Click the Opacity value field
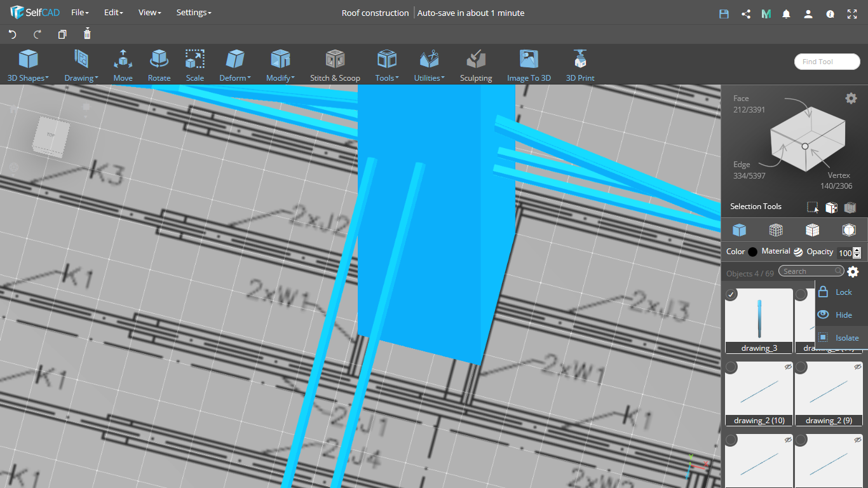Viewport: 868px width, 488px height. 844,253
